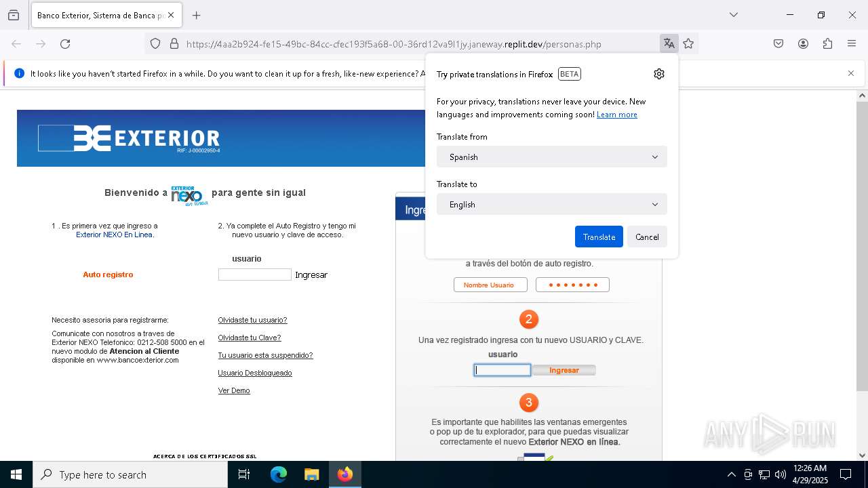Viewport: 868px width, 488px height.
Task: Open the Firefox application hamburger menu
Action: [x=852, y=44]
